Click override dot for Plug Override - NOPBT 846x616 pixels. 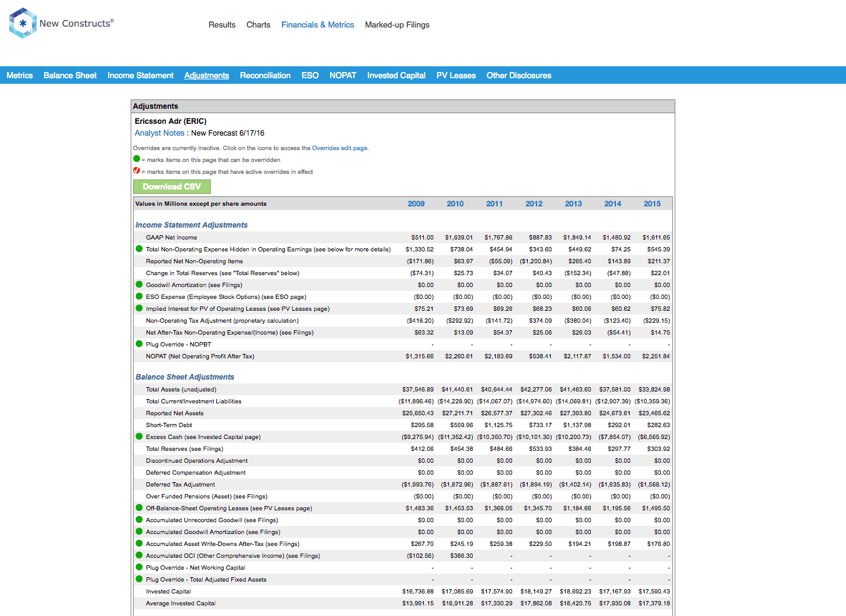(139, 344)
